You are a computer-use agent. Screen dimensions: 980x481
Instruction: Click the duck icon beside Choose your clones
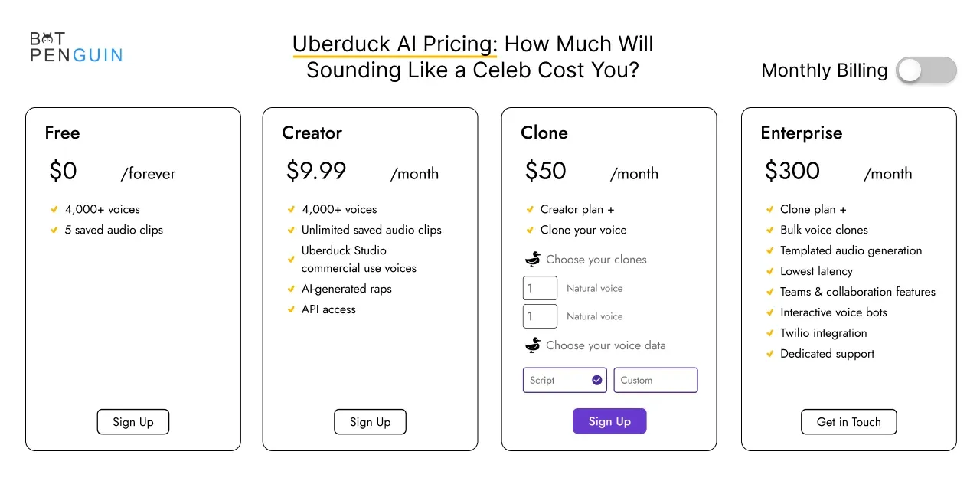click(x=533, y=259)
